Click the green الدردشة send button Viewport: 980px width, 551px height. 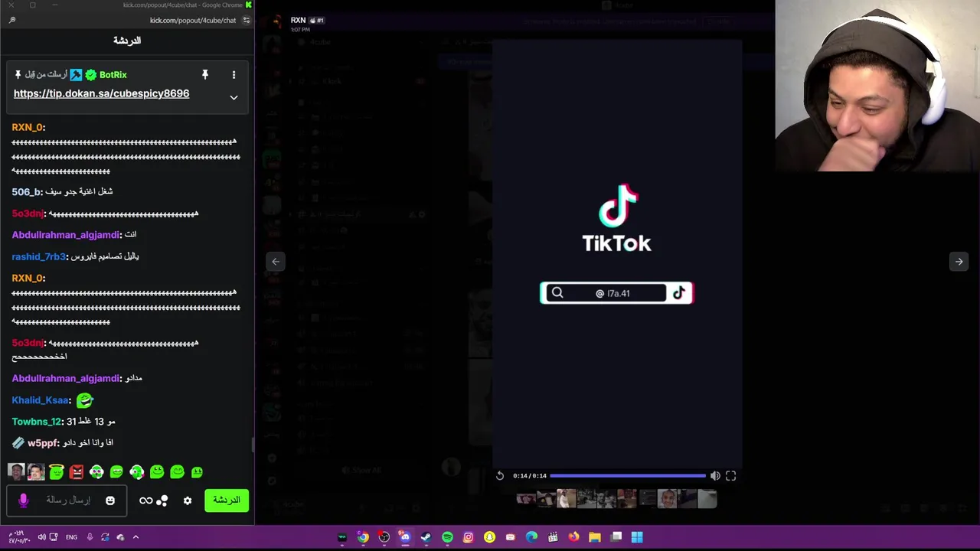[x=227, y=500]
